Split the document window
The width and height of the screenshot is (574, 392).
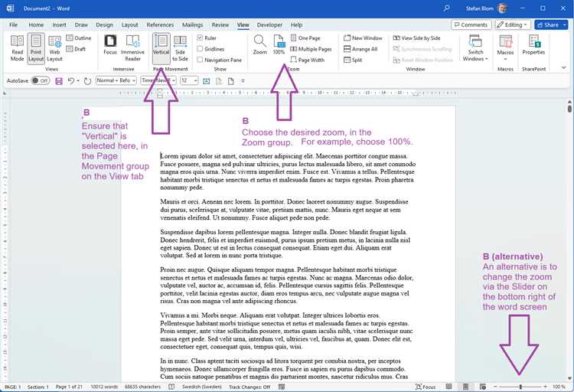(x=353, y=60)
